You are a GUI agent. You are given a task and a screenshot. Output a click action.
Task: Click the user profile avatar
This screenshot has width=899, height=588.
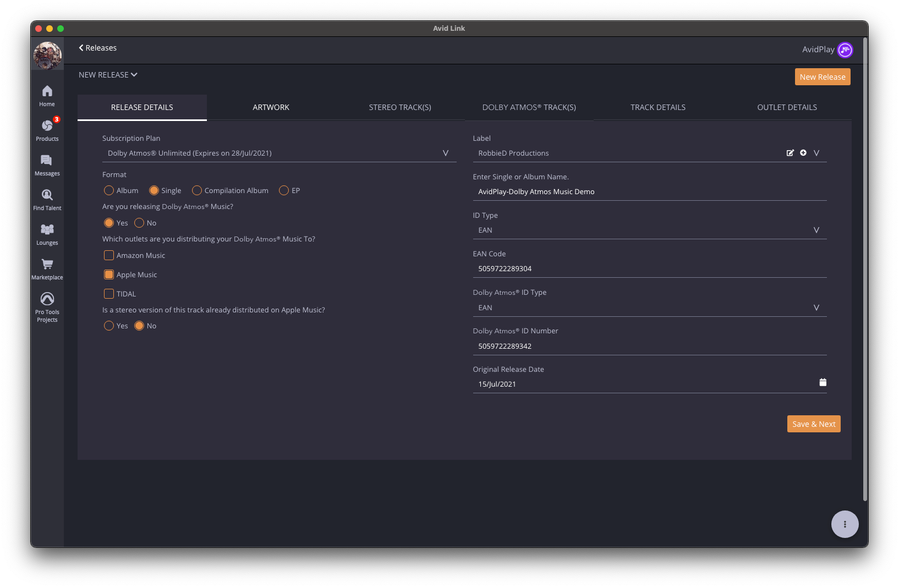tap(47, 56)
